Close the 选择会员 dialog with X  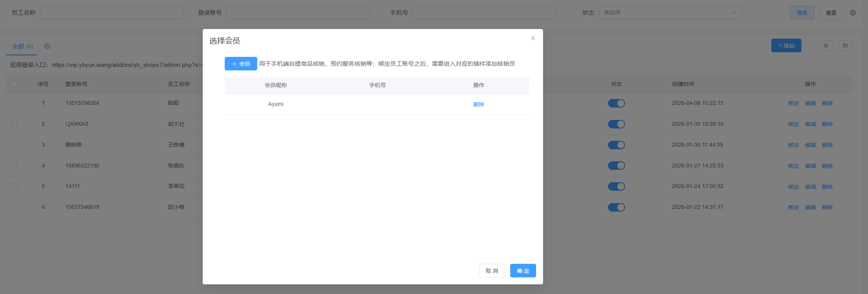tap(533, 38)
